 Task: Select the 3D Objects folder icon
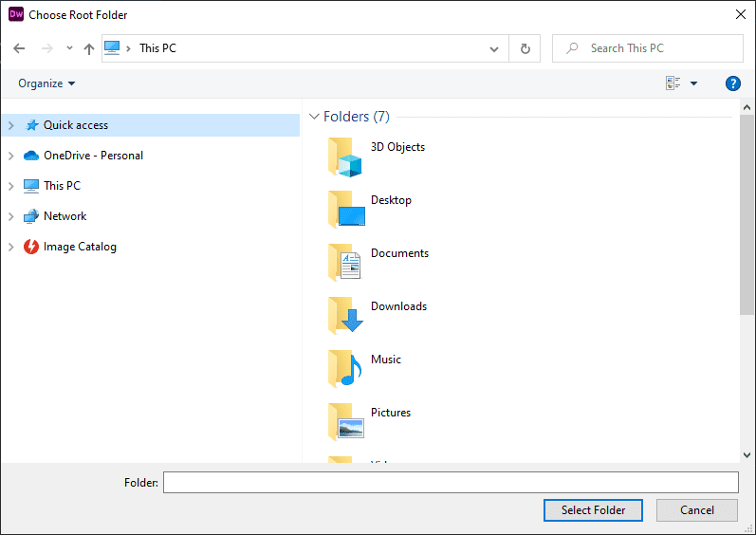(345, 157)
